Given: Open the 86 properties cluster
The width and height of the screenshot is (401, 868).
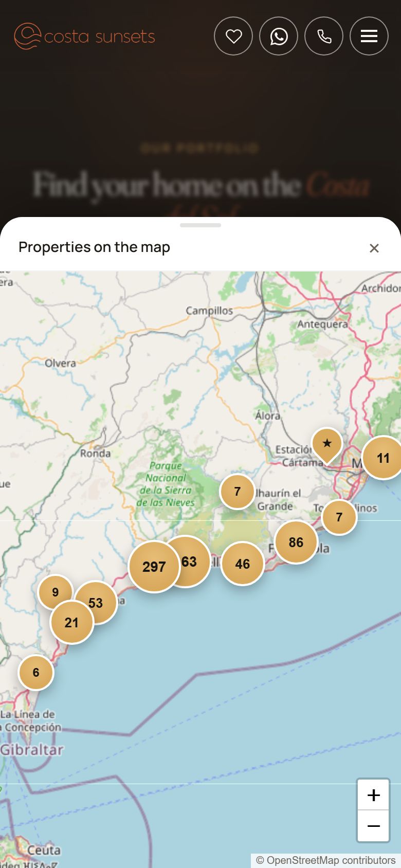Looking at the screenshot, I should [296, 542].
